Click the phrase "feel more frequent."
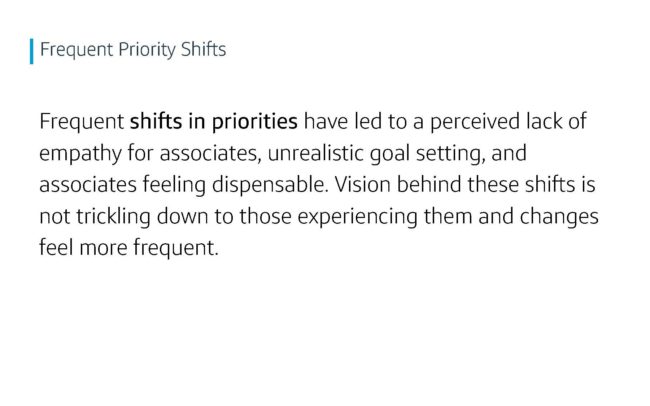 129,248
